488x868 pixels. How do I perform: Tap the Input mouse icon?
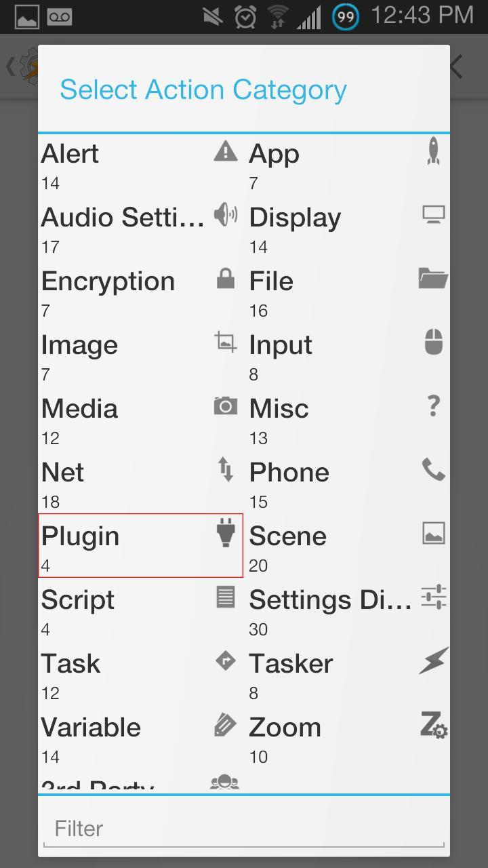tap(433, 342)
